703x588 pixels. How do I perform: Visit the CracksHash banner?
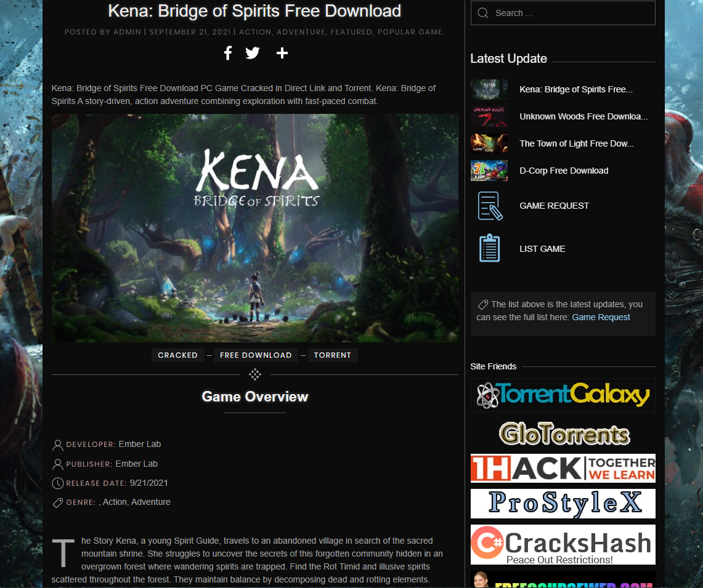coord(563,544)
